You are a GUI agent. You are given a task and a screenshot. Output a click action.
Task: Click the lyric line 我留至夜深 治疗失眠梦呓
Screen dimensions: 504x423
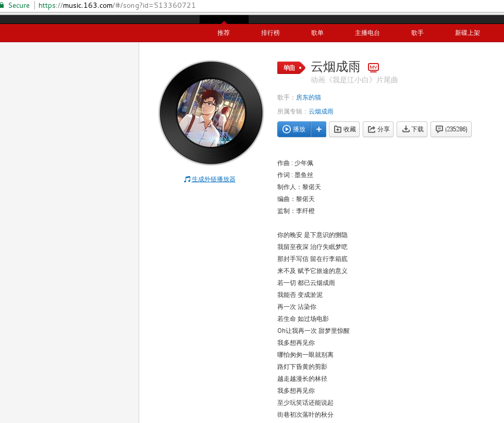click(312, 247)
